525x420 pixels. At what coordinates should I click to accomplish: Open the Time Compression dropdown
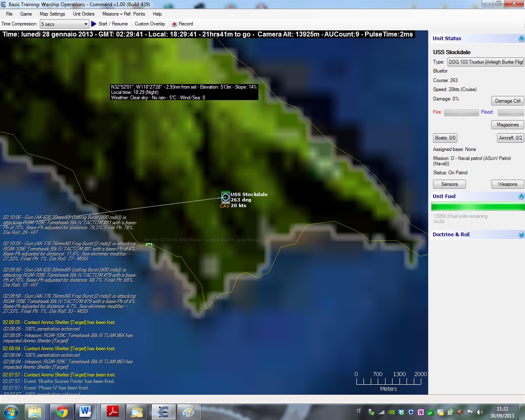pyautogui.click(x=85, y=24)
